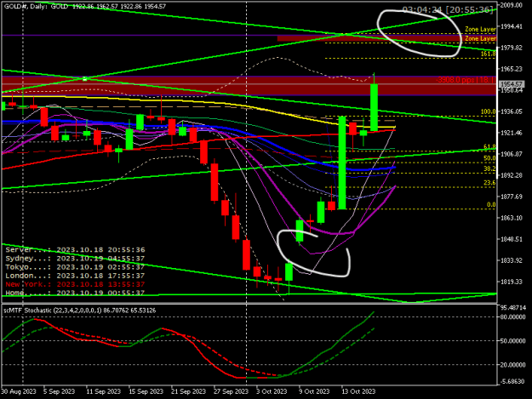Click the Home time row
This screenshot has height=399, width=532.
click(75, 293)
